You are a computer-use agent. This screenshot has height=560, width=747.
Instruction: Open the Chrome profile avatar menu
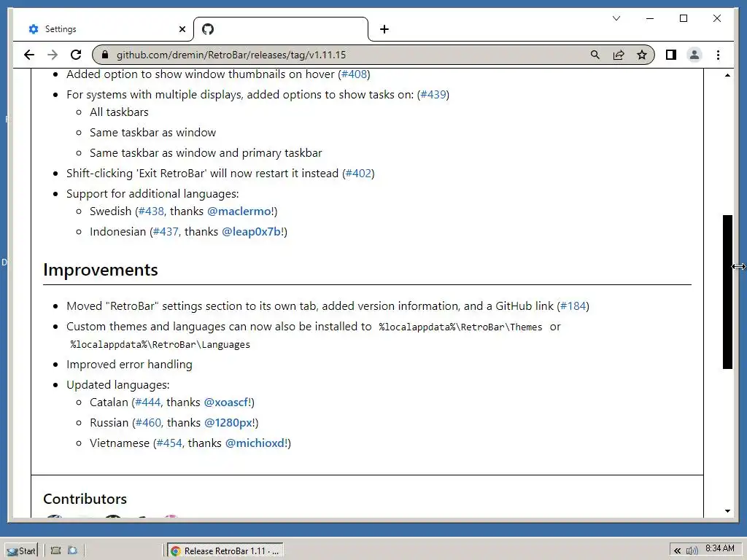694,55
